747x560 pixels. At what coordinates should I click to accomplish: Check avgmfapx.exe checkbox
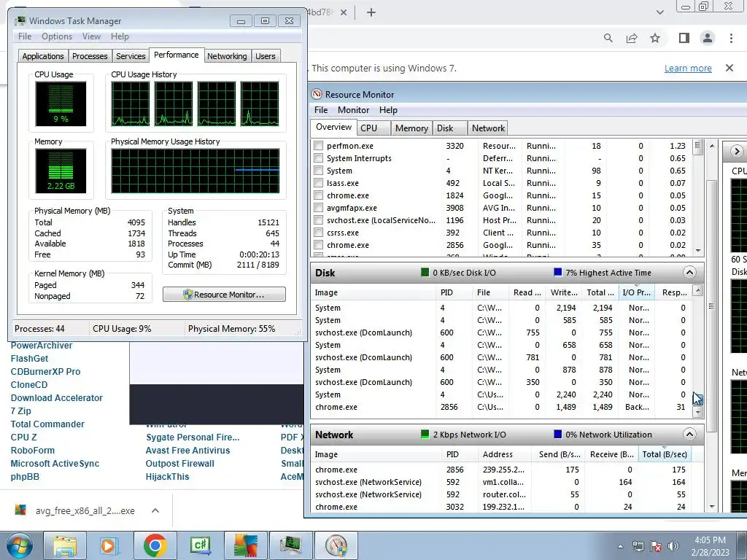tap(318, 208)
